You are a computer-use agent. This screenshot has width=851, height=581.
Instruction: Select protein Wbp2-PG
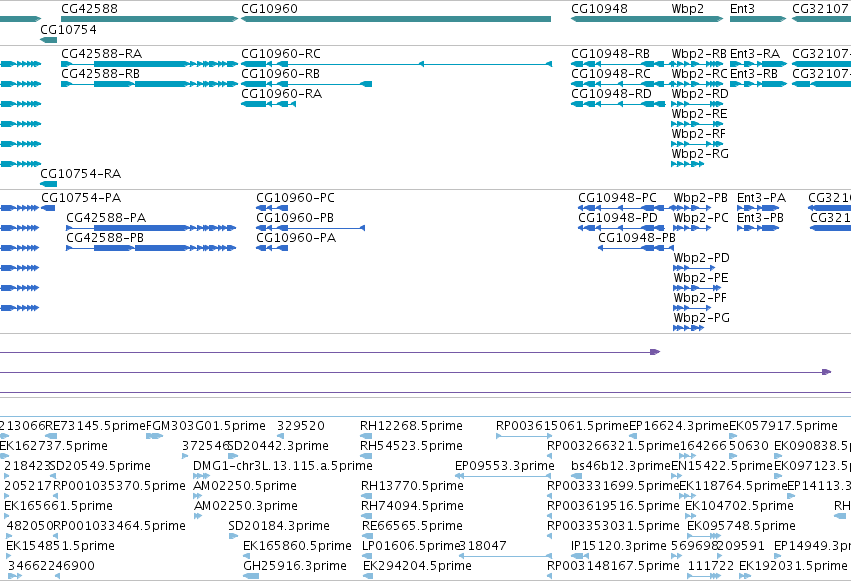coord(689,328)
